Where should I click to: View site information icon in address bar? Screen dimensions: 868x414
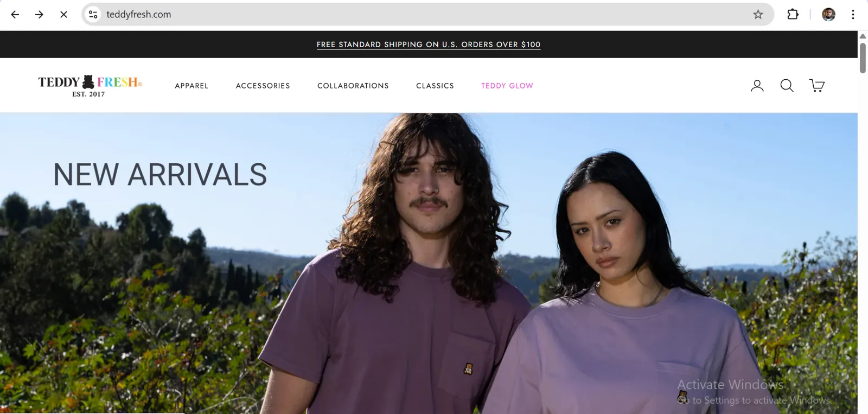(x=93, y=15)
